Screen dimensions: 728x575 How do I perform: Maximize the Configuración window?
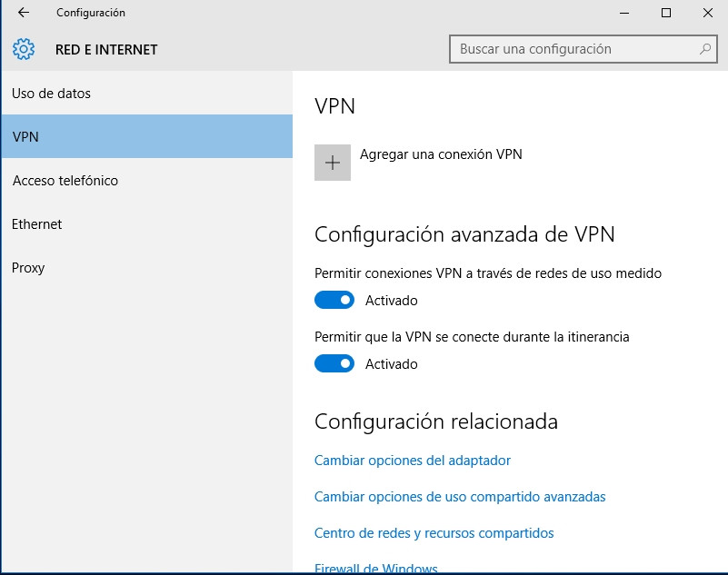(666, 13)
